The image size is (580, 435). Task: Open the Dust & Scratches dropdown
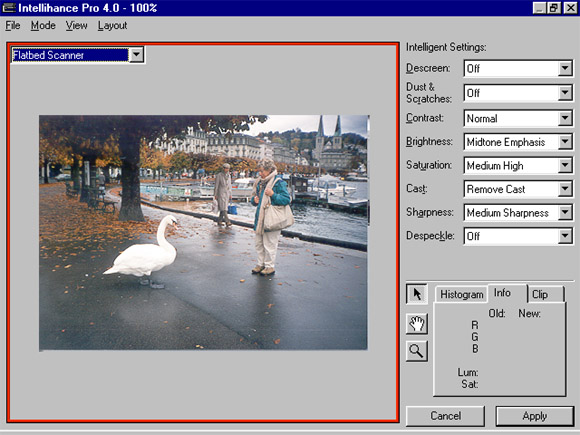point(518,93)
